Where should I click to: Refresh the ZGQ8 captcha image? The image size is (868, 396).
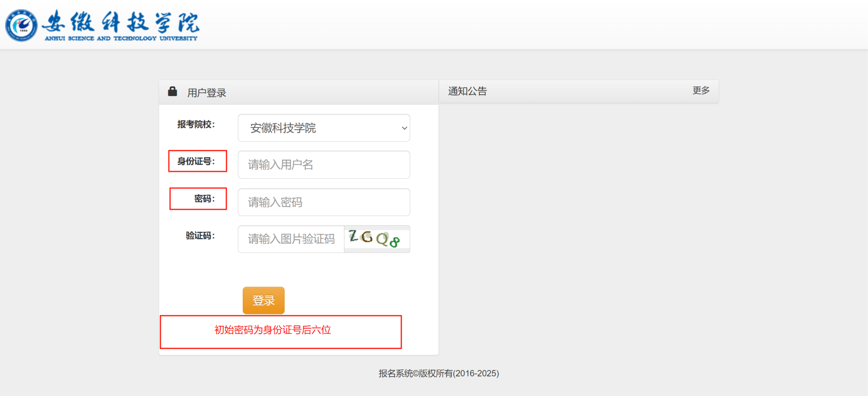tap(376, 238)
